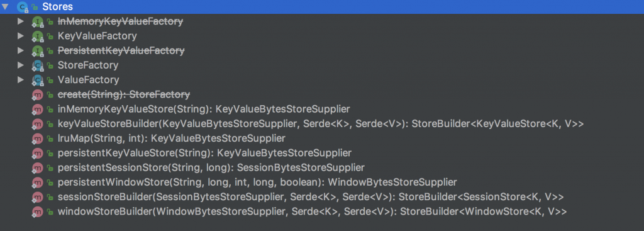
Task: Expand the KeyValueFactory interface node
Action: pyautogui.click(x=21, y=36)
